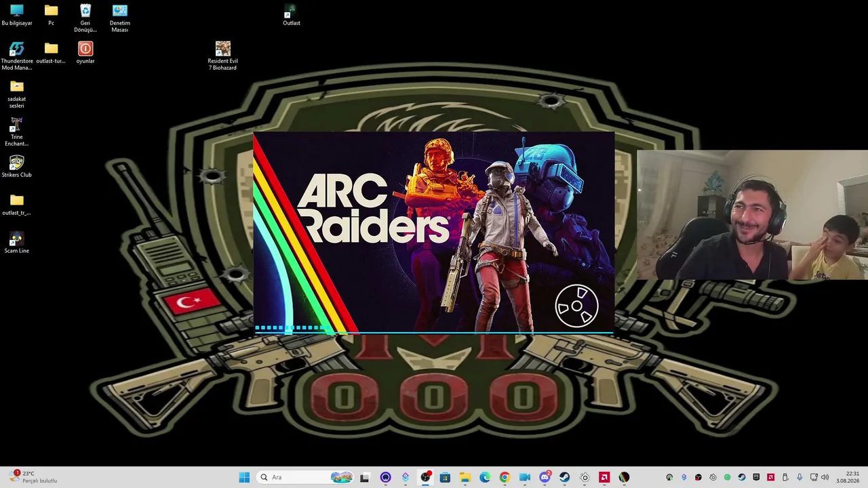
Task: Open the pinned AMD Software taskbar app
Action: coord(604,477)
